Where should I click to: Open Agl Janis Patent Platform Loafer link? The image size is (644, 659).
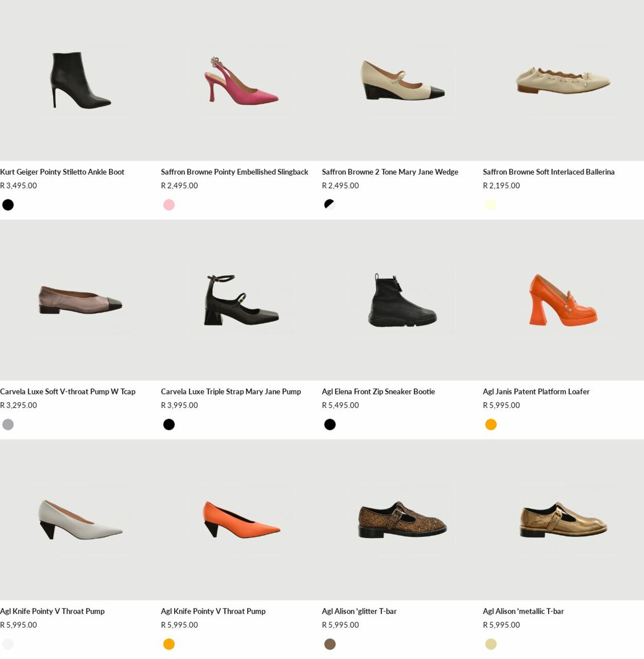(536, 392)
